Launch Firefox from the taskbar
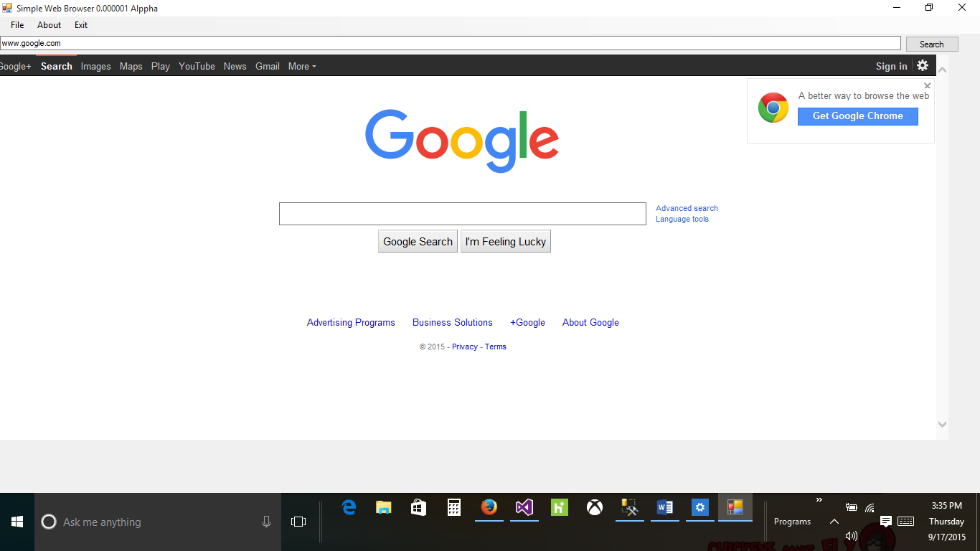This screenshot has width=980, height=551. [489, 508]
